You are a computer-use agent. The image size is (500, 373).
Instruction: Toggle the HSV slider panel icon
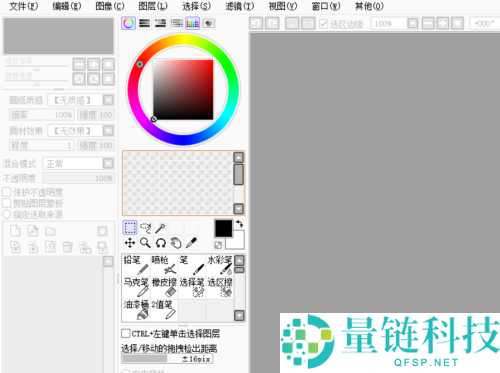160,23
